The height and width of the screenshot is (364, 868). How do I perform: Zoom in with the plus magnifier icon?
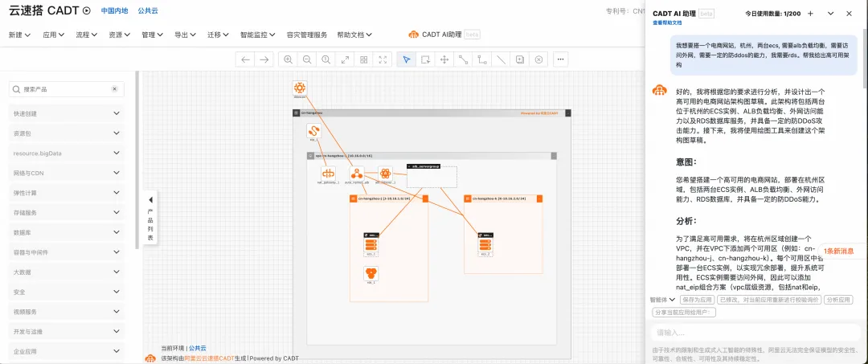click(x=289, y=59)
